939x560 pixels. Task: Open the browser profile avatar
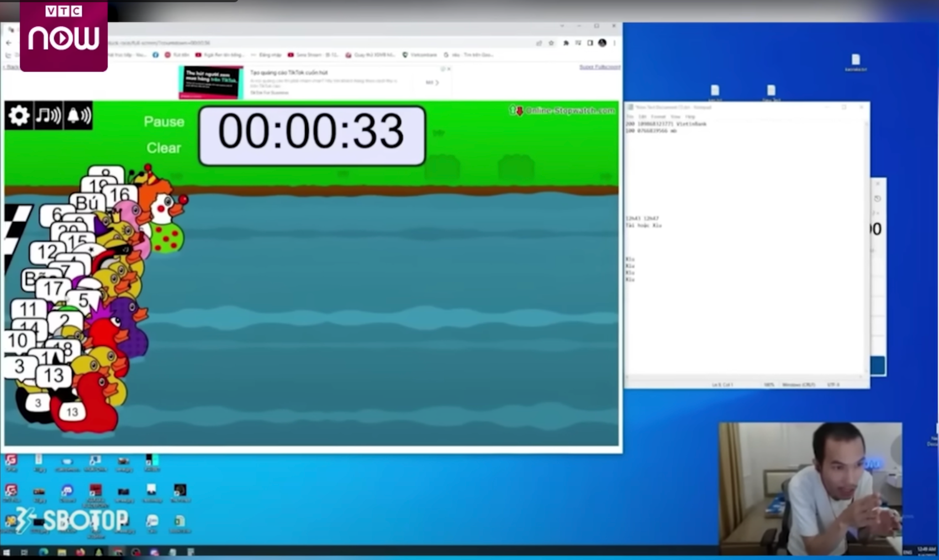pyautogui.click(x=602, y=43)
